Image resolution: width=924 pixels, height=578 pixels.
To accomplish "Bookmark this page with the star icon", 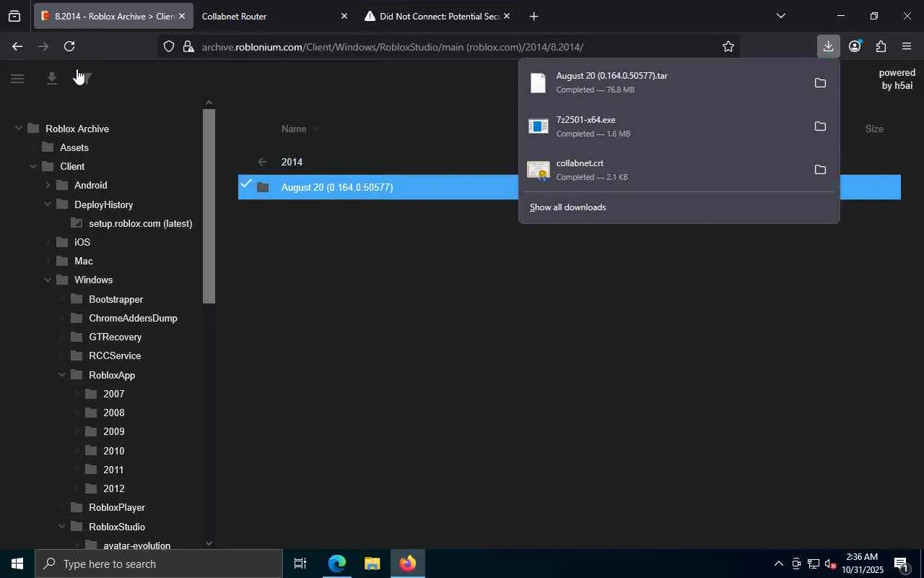I will pyautogui.click(x=728, y=46).
